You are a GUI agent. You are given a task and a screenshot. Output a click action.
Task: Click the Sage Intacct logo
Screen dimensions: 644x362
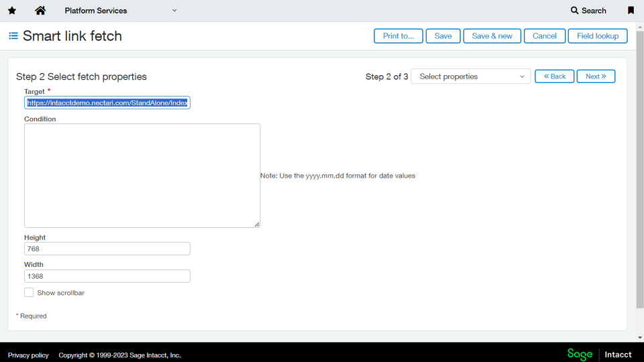pyautogui.click(x=599, y=354)
